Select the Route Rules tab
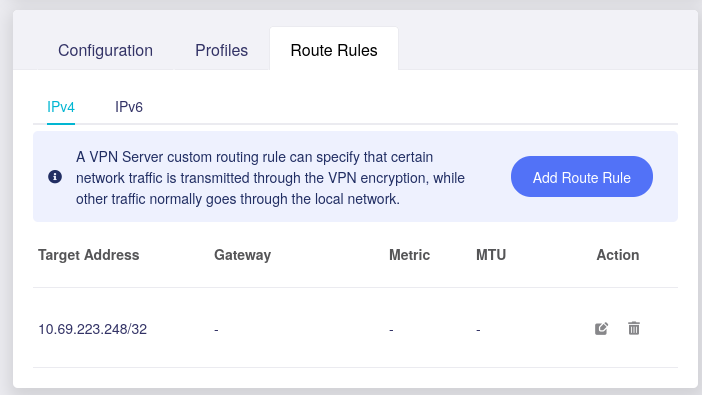Screen dimensions: 702x395 pos(334,50)
